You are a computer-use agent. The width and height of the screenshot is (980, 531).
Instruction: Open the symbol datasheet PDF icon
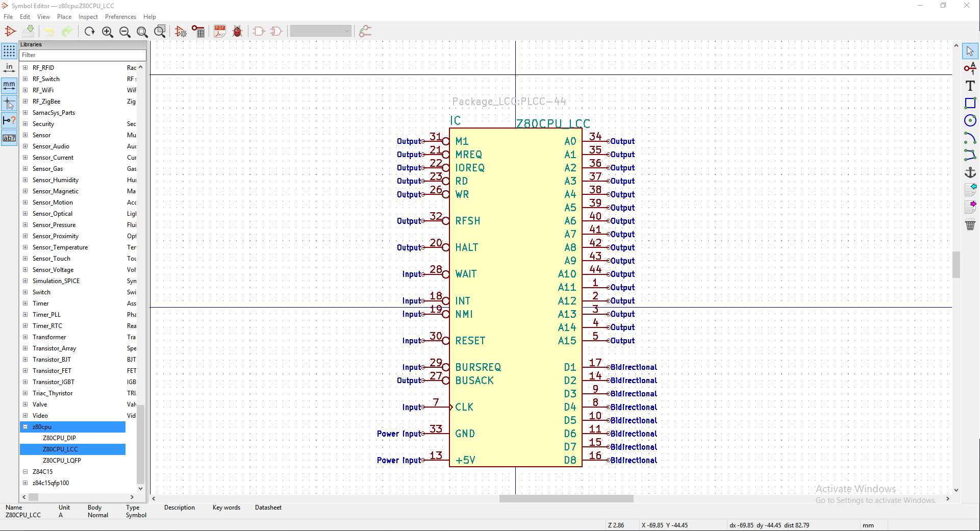coord(220,32)
